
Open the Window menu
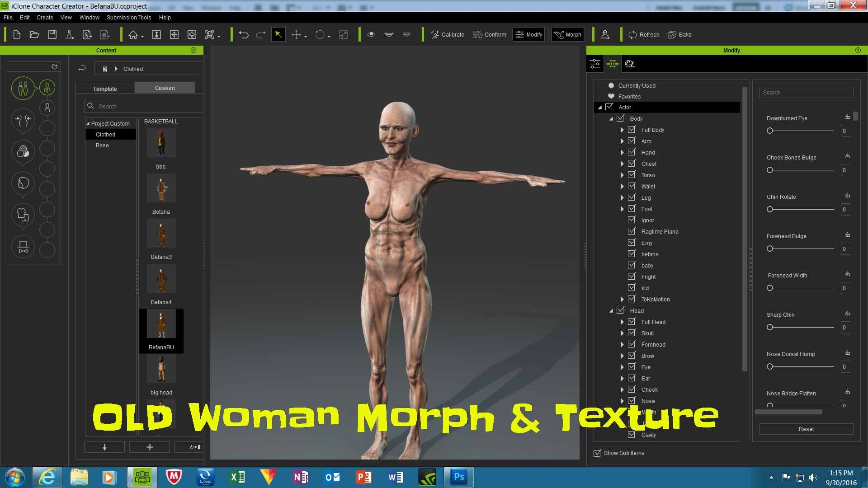(x=89, y=17)
